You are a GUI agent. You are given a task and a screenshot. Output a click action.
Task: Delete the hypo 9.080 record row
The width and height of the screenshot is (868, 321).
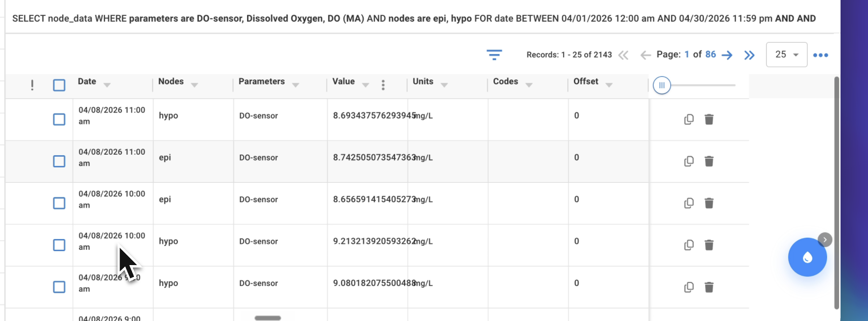point(709,287)
